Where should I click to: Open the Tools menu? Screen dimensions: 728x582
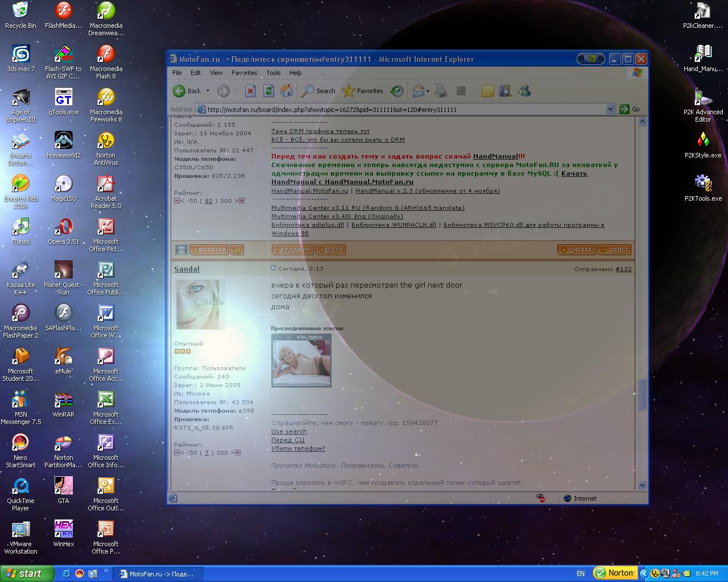[x=274, y=73]
